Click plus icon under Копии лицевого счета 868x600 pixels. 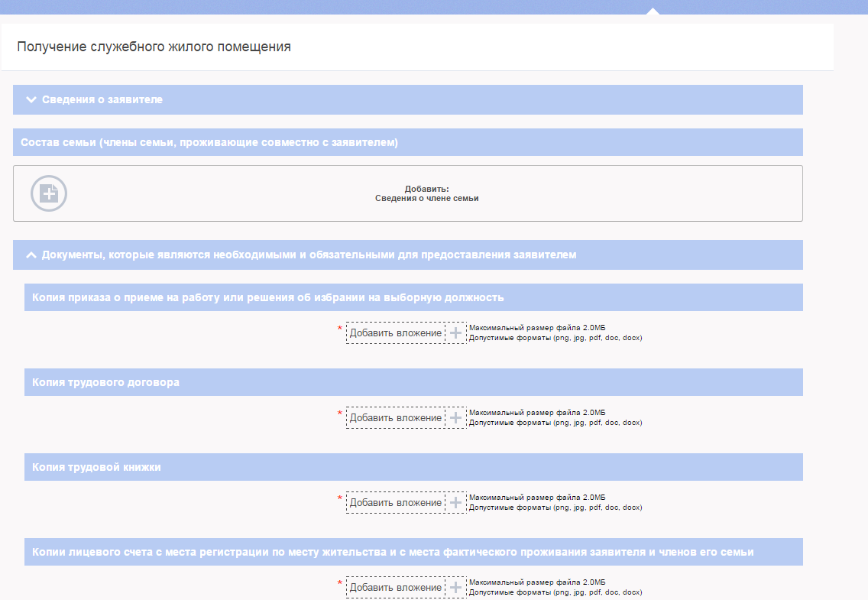click(x=455, y=588)
